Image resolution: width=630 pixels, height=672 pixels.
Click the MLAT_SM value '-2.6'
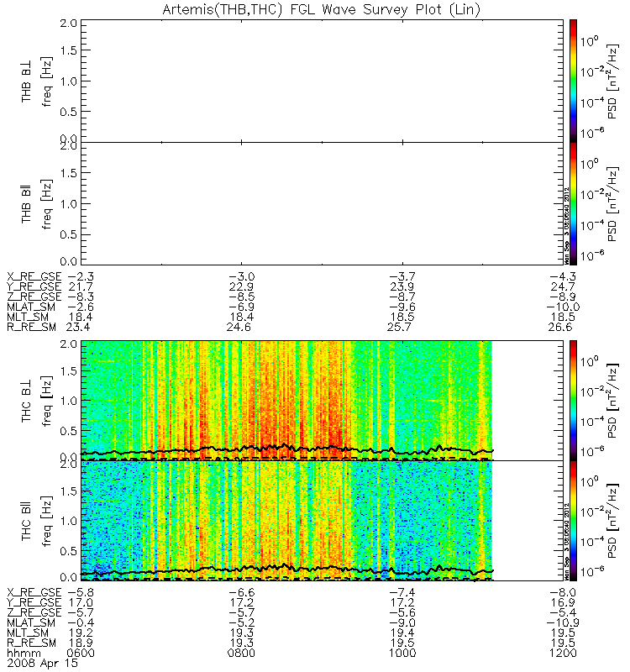81,307
